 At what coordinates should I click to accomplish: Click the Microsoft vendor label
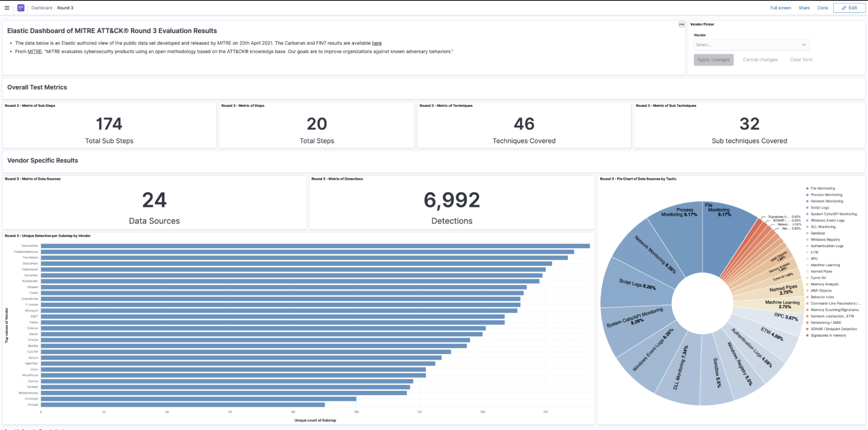[32, 311]
